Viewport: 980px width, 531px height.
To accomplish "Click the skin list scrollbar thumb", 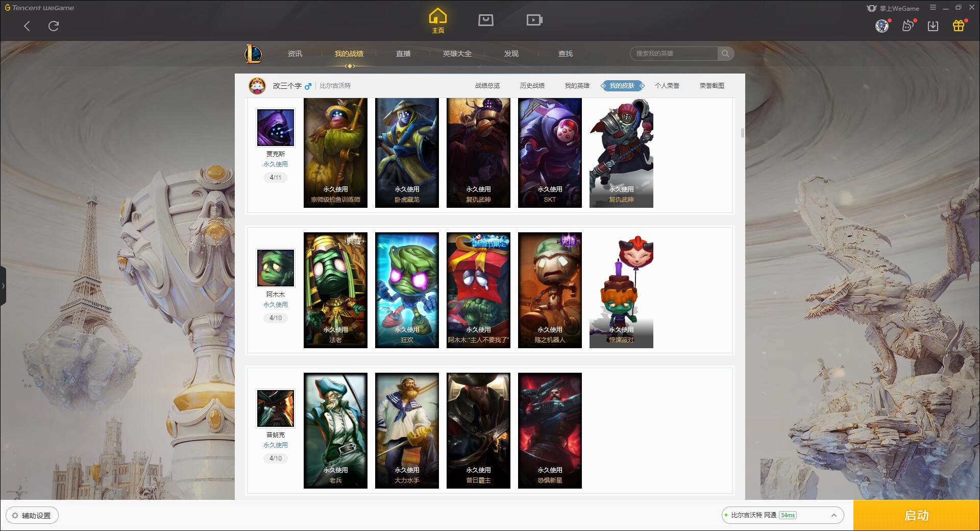I will pos(743,133).
